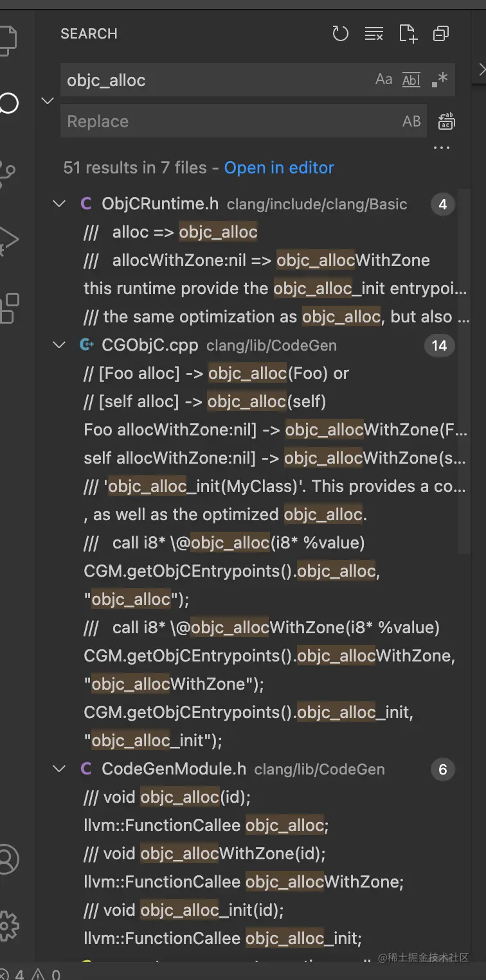Toggle Preserve Case in replace field
The height and width of the screenshot is (980, 486).
pyautogui.click(x=411, y=121)
